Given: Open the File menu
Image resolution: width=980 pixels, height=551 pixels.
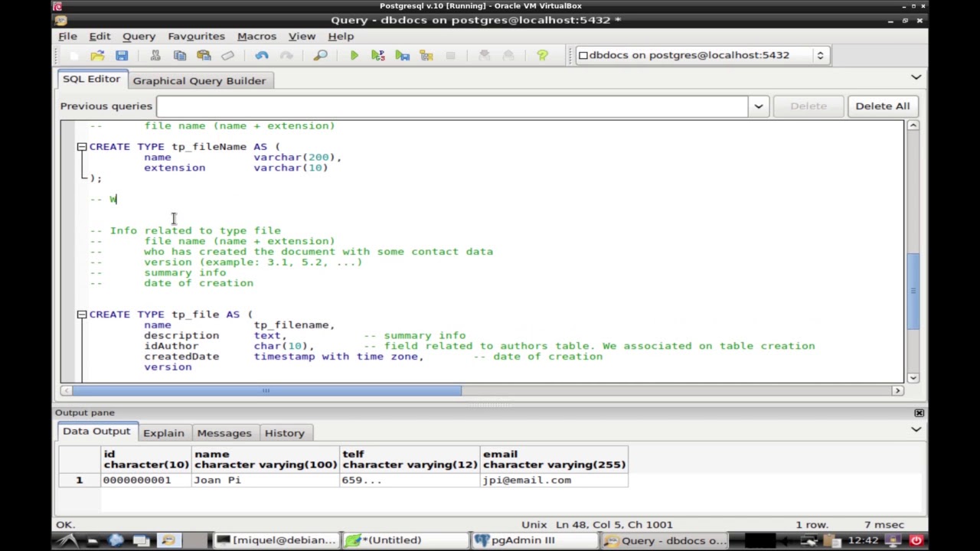Looking at the screenshot, I should [67, 36].
